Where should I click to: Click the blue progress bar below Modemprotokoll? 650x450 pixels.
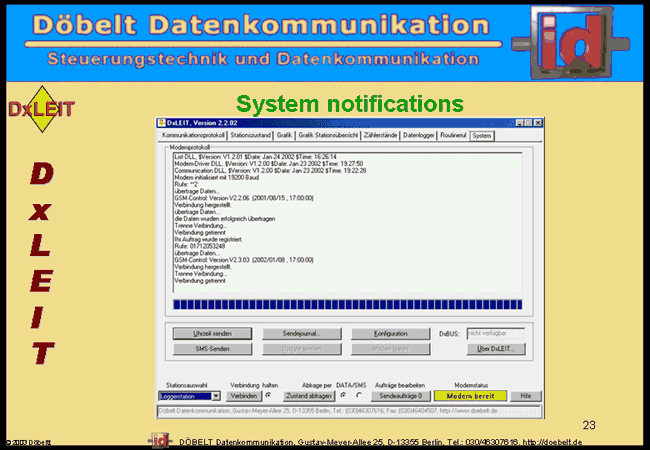coord(347,305)
